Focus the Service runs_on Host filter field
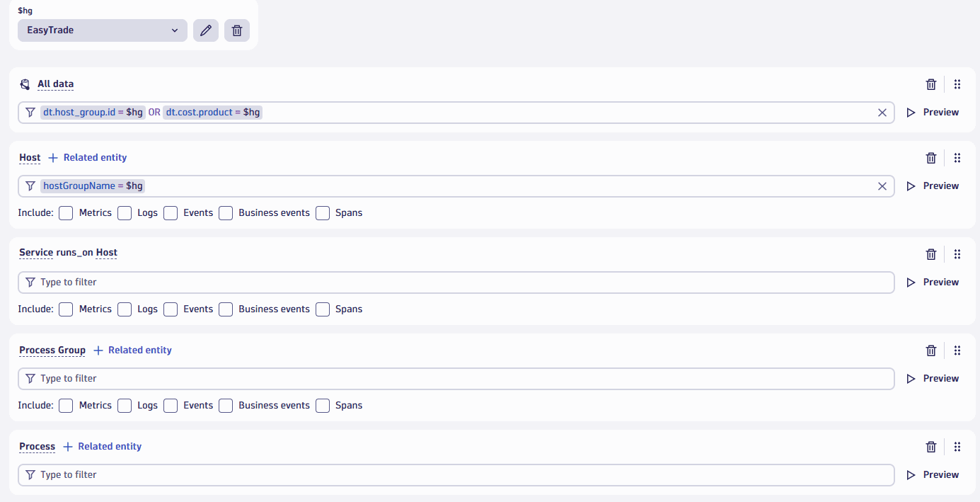The image size is (980, 502). point(456,283)
